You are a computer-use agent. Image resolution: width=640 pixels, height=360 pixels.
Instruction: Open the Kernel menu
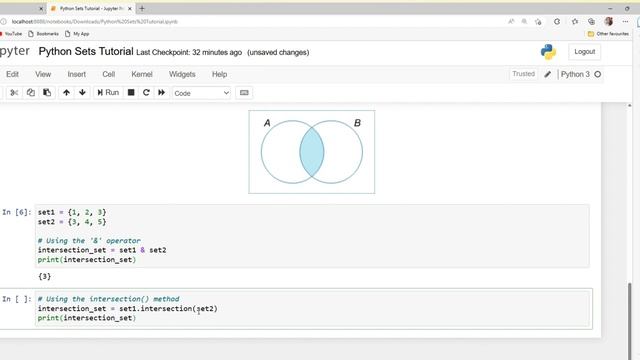tap(142, 74)
